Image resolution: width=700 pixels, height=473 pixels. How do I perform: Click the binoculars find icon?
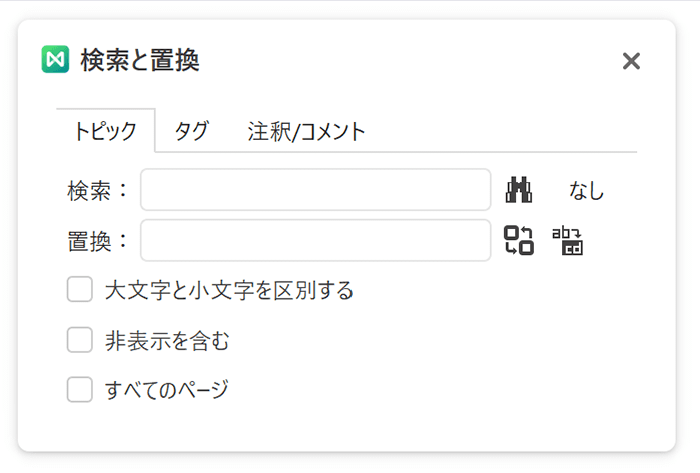pos(519,190)
